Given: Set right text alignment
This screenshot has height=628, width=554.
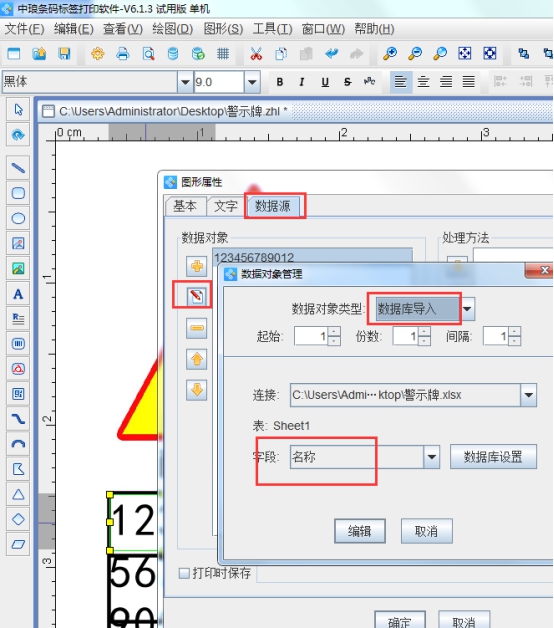Looking at the screenshot, I should point(446,82).
